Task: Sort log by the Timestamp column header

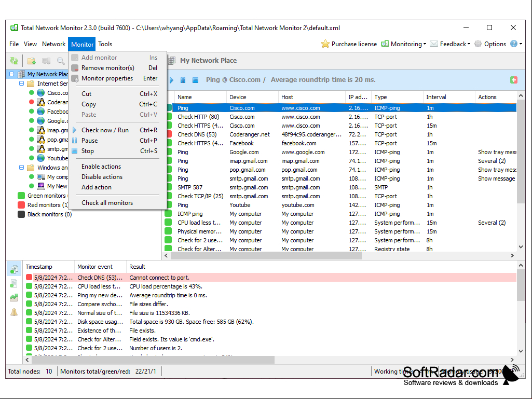Action: (x=48, y=267)
